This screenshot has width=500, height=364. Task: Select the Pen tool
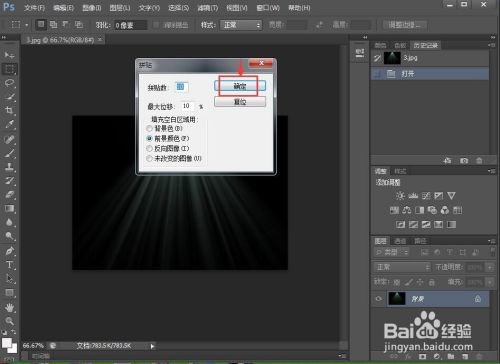click(x=9, y=251)
